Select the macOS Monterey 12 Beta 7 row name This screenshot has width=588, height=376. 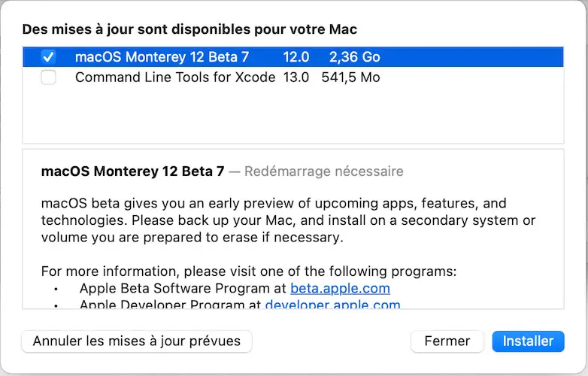click(162, 57)
